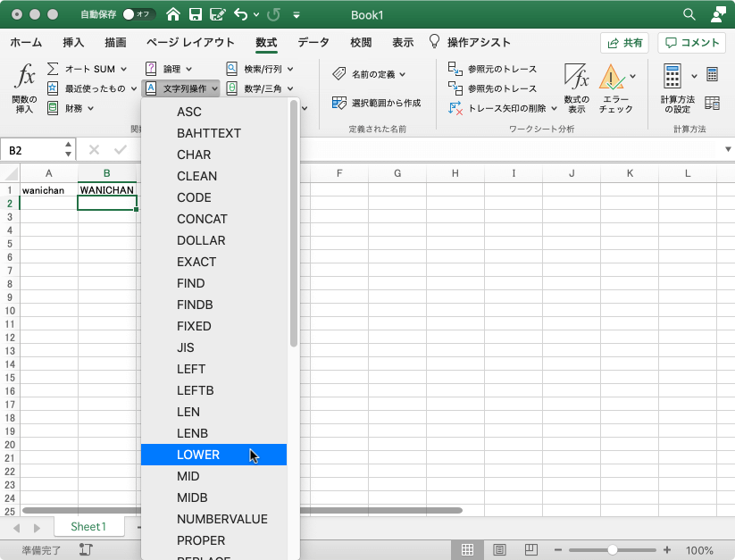Screen dimensions: 735x560
Task: Click the function menu scrollbar
Action: tap(294, 224)
